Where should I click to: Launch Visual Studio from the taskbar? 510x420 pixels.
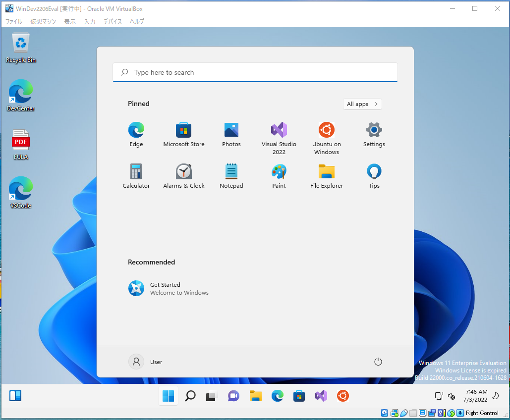321,396
